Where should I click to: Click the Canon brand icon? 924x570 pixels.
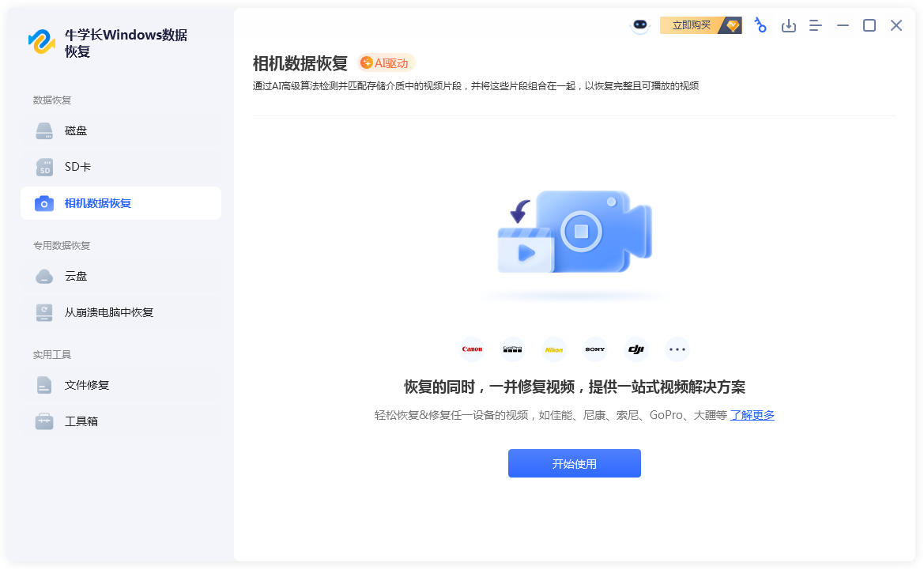click(472, 349)
